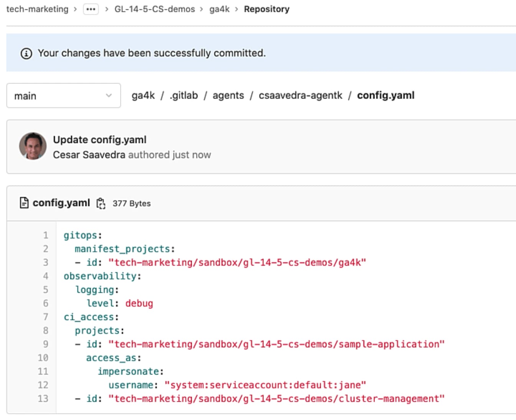Open tech-marketing breadcrumb link

37,9
